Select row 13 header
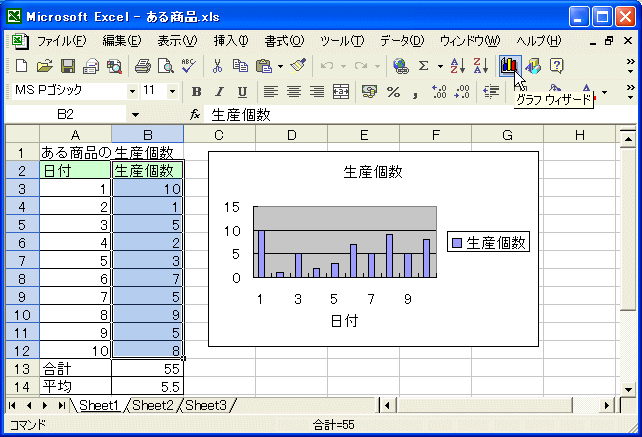This screenshot has width=642, height=437. [x=22, y=369]
